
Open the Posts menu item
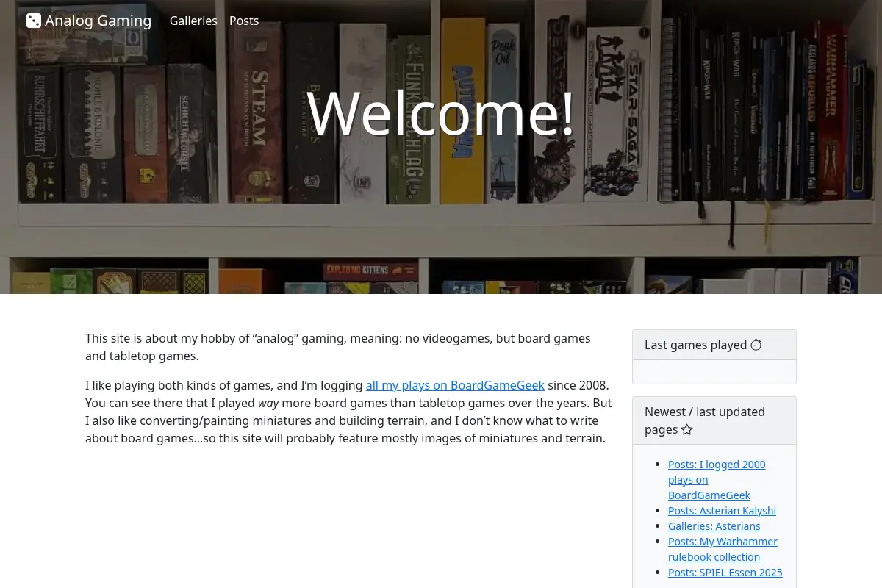click(244, 21)
